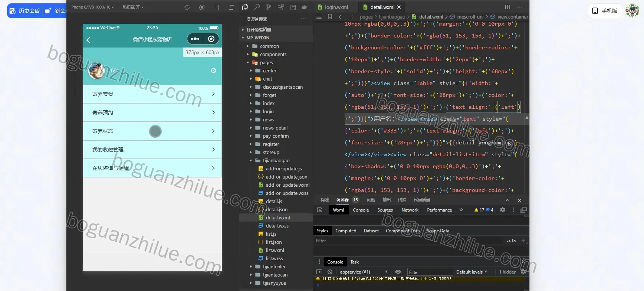This screenshot has height=291, width=644.
Task: Click the simulator refresh icon
Action: 187,7
